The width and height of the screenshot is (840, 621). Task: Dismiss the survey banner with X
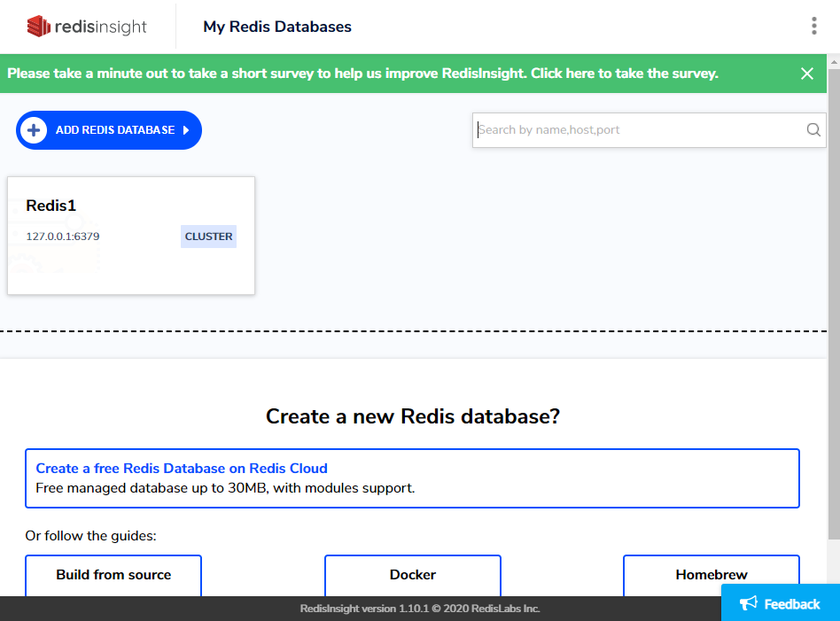tap(807, 74)
